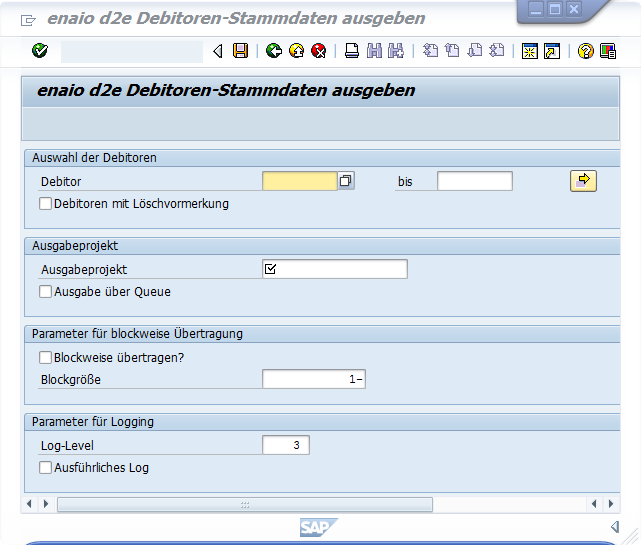Click the Print icon in toolbar

(x=352, y=51)
